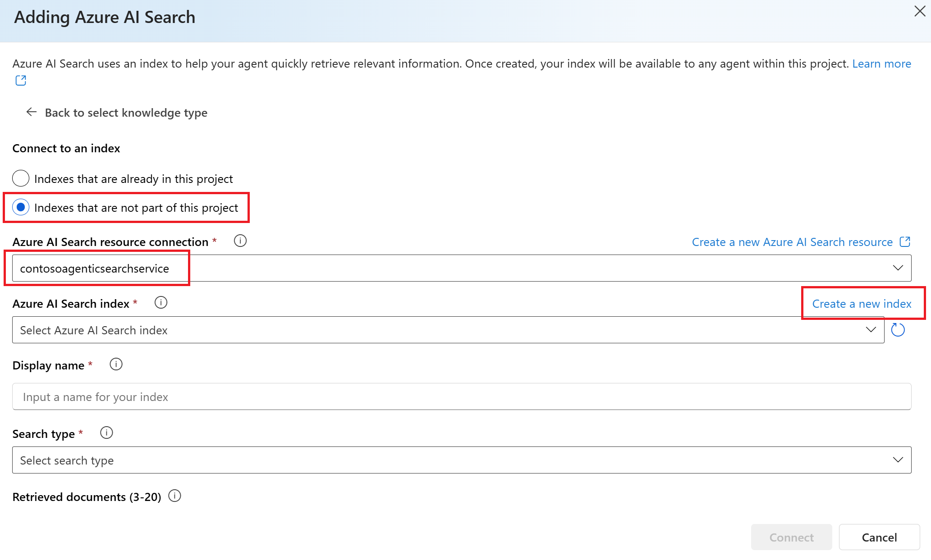Expand the contosoagenticsearchservice connection dropdown

tap(897, 268)
